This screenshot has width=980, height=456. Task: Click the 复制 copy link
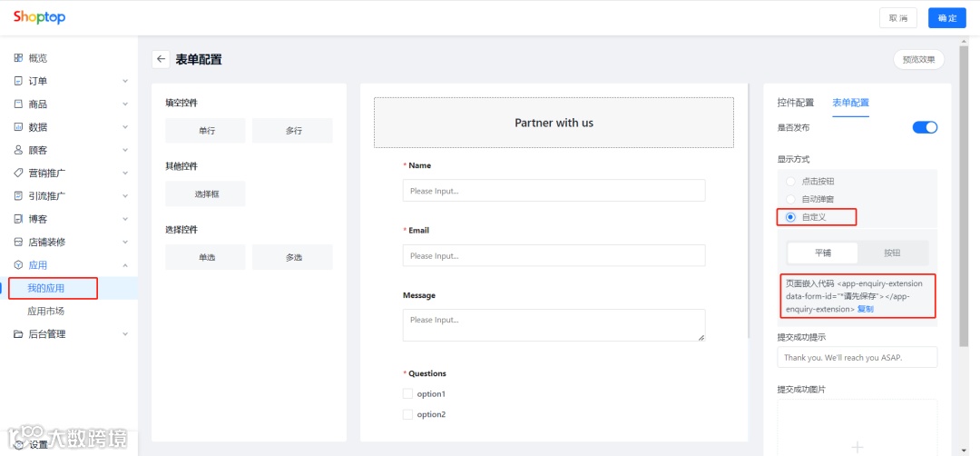click(x=866, y=309)
